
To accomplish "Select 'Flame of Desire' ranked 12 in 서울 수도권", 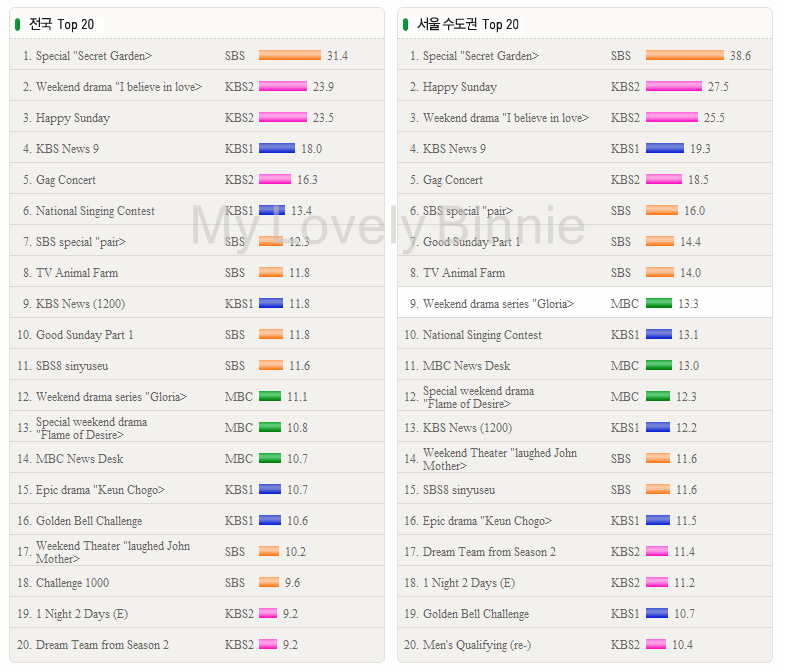I will 478,398.
